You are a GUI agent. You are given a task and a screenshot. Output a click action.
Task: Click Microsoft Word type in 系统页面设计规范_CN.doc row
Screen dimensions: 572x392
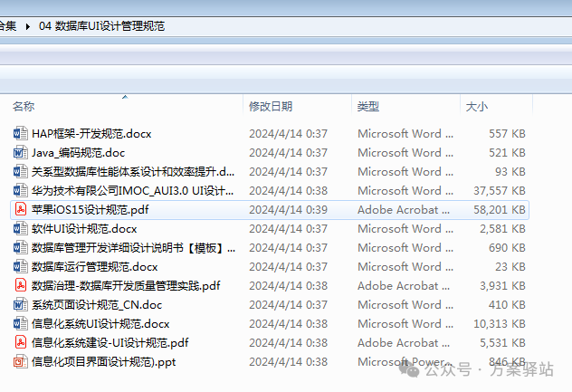(x=405, y=305)
